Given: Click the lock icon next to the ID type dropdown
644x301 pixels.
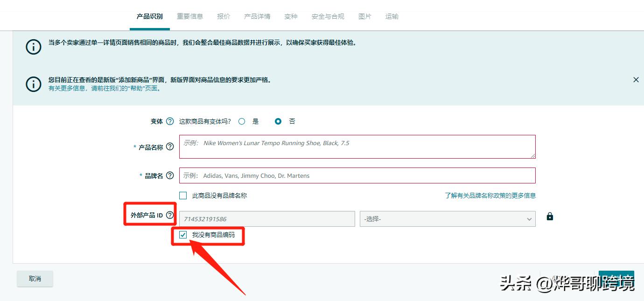Looking at the screenshot, I should point(549,216).
